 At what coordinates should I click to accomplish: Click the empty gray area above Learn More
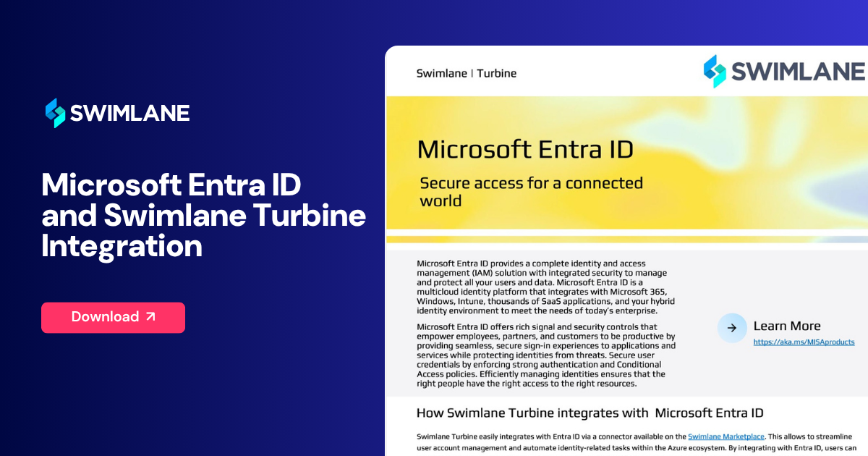click(x=781, y=282)
